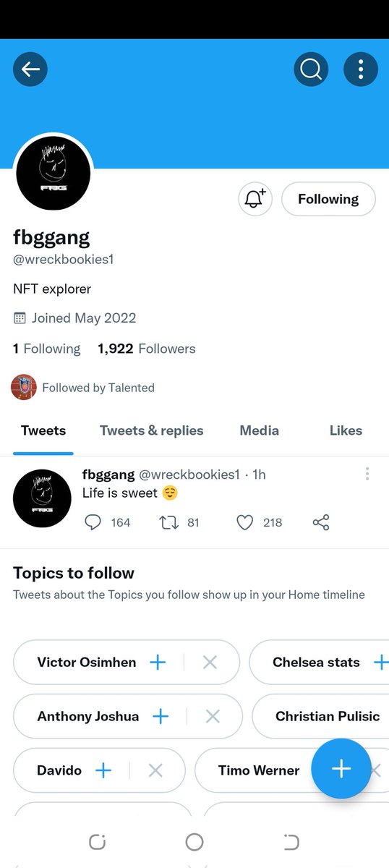Toggle the Following button
The height and width of the screenshot is (868, 389).
pyautogui.click(x=328, y=199)
